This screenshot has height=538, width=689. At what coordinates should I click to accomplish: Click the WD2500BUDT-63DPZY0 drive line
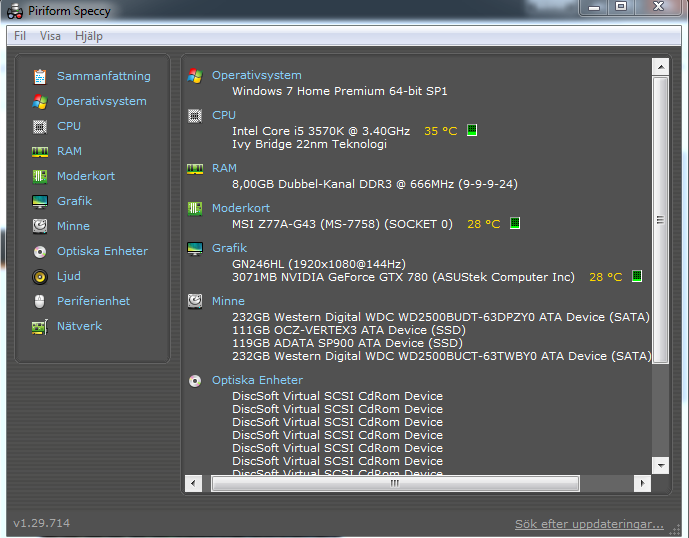(441, 317)
